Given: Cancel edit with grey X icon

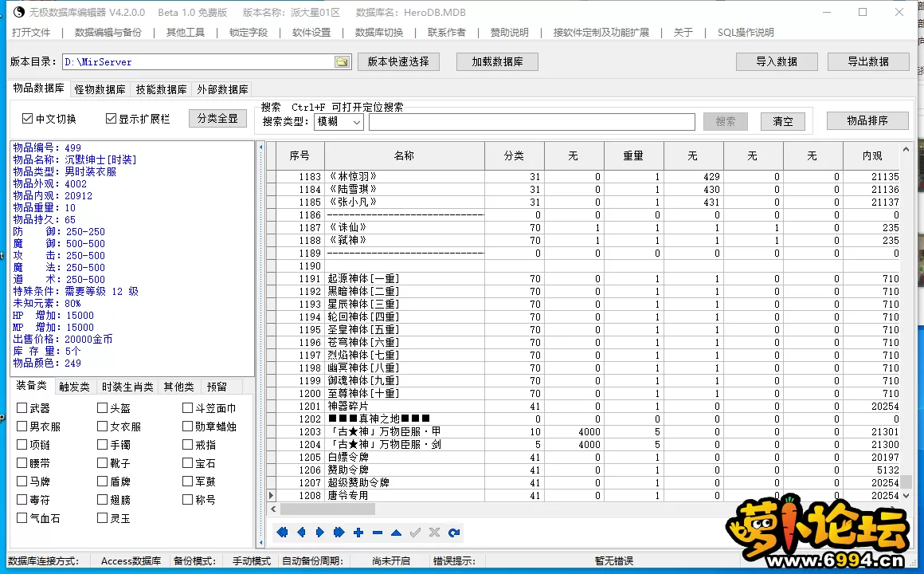Looking at the screenshot, I should [434, 533].
